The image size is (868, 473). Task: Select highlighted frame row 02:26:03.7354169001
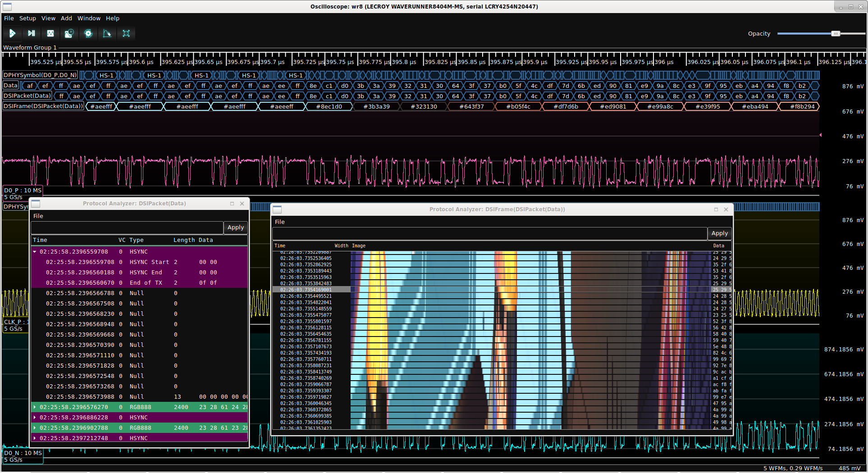502,290
